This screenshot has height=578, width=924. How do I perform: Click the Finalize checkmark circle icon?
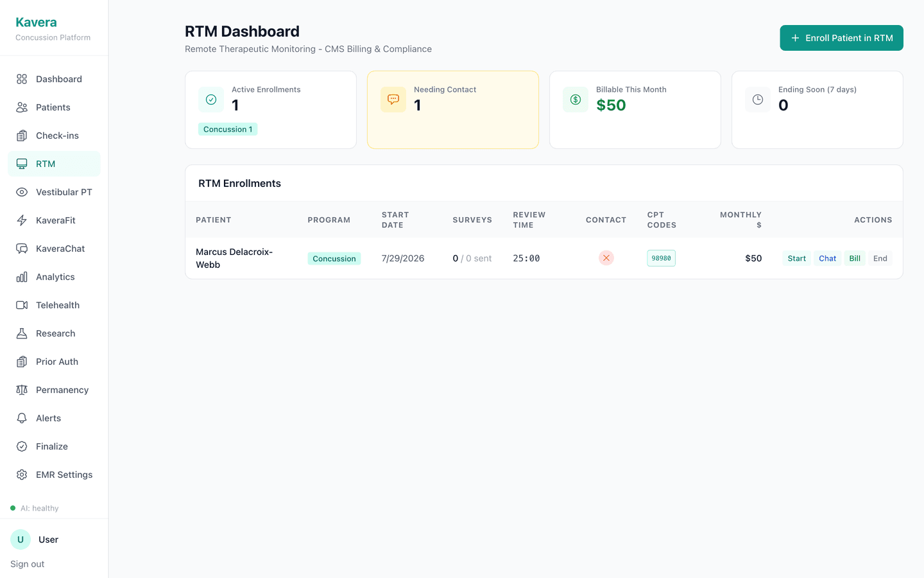(22, 446)
